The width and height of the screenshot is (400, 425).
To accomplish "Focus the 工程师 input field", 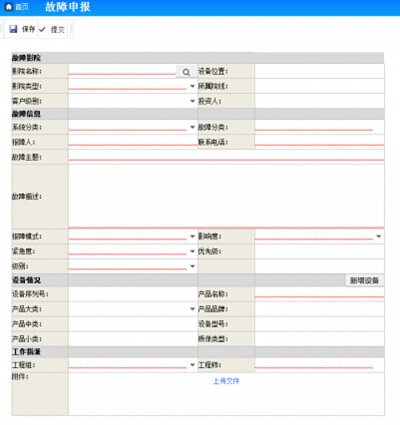I will click(314, 365).
